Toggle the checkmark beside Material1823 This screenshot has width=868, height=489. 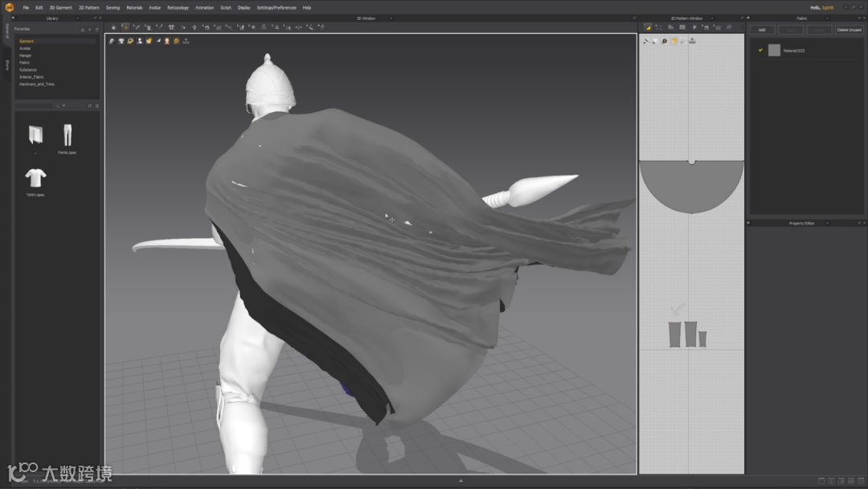pos(760,50)
